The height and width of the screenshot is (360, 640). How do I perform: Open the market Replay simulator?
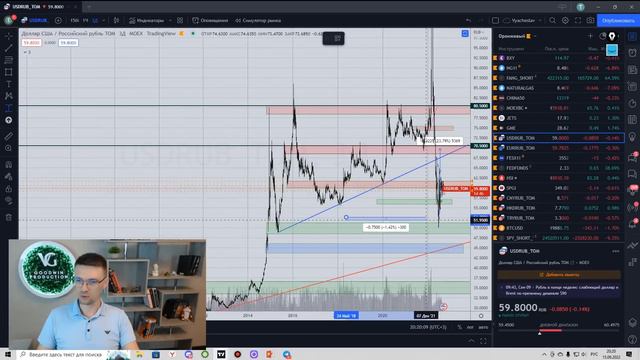pos(258,20)
